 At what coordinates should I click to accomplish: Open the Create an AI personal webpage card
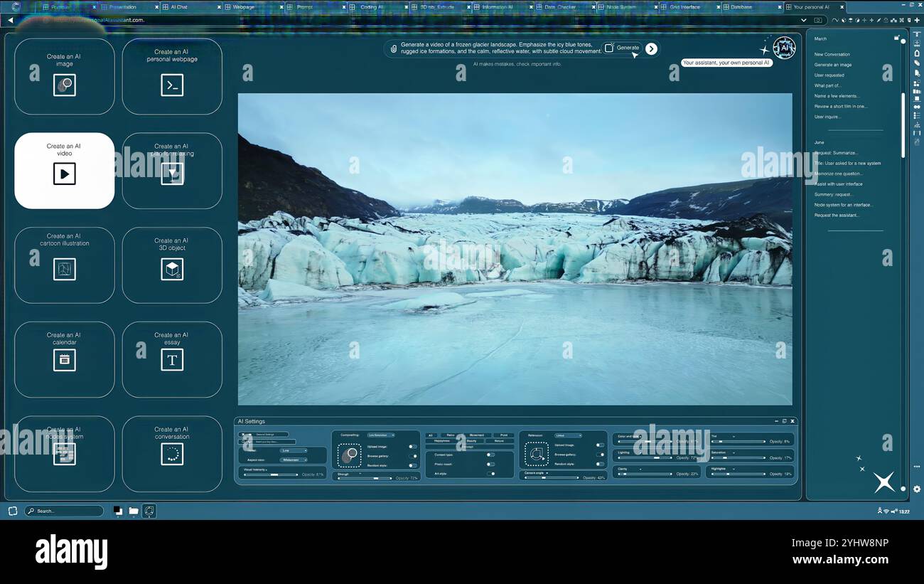(x=172, y=76)
